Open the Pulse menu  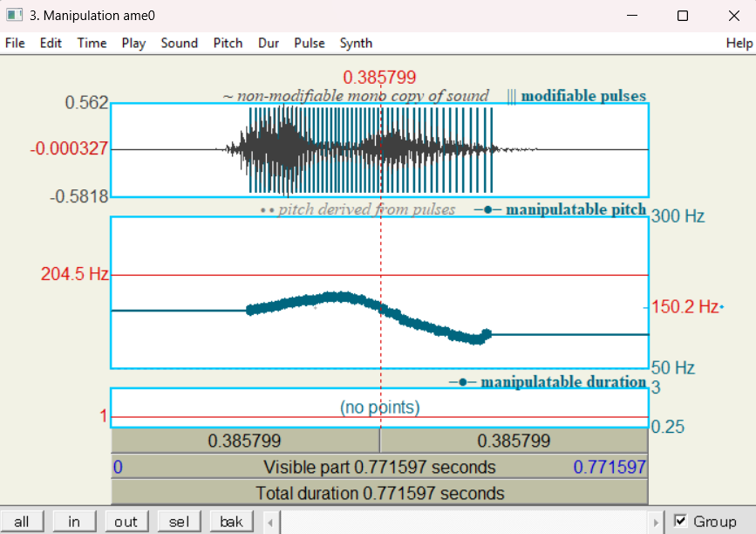(309, 44)
